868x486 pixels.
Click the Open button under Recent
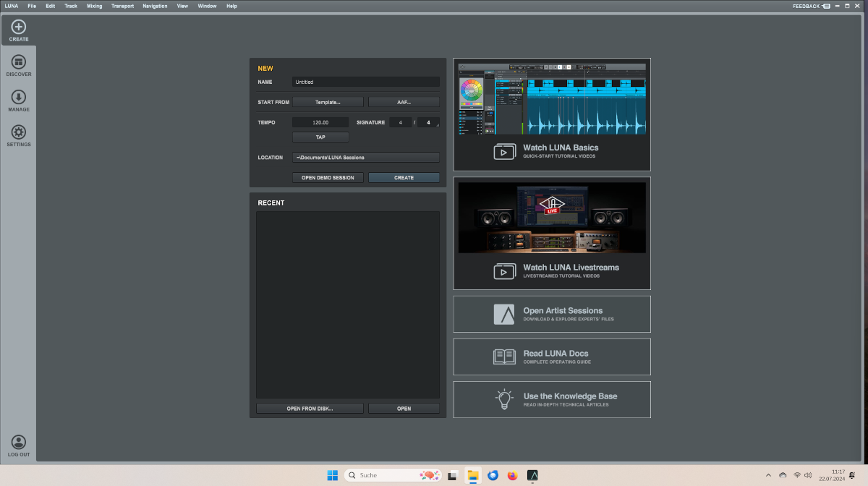pos(404,409)
